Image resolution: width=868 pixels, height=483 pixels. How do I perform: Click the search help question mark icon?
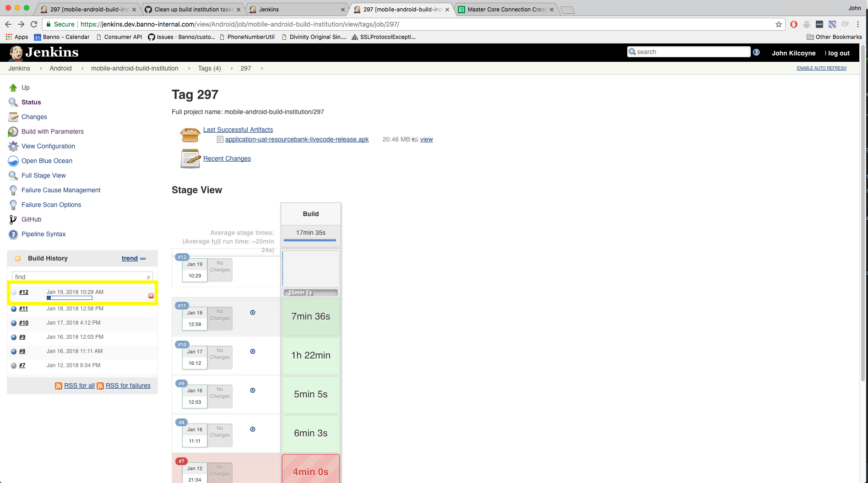tap(756, 52)
